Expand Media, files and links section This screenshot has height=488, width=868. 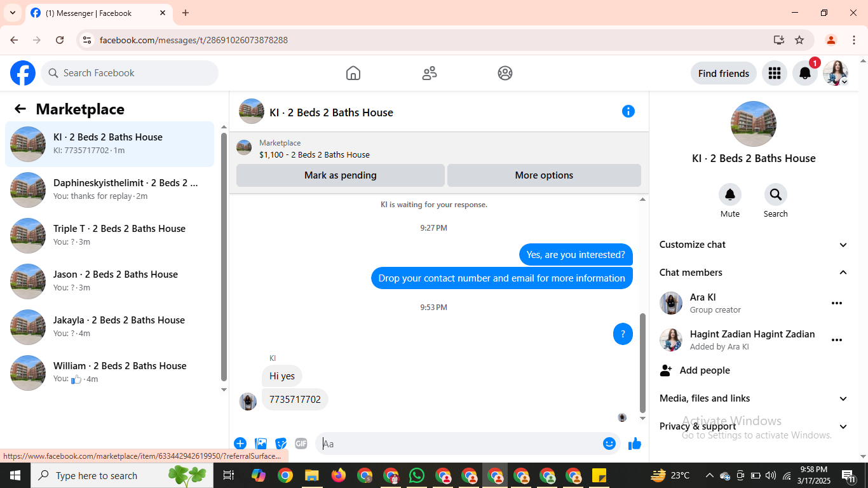tap(754, 398)
